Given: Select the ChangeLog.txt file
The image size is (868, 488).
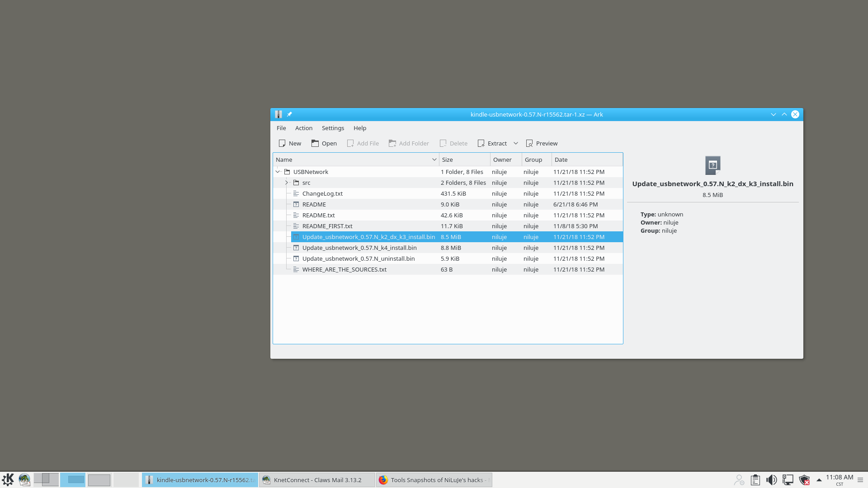Looking at the screenshot, I should 322,193.
